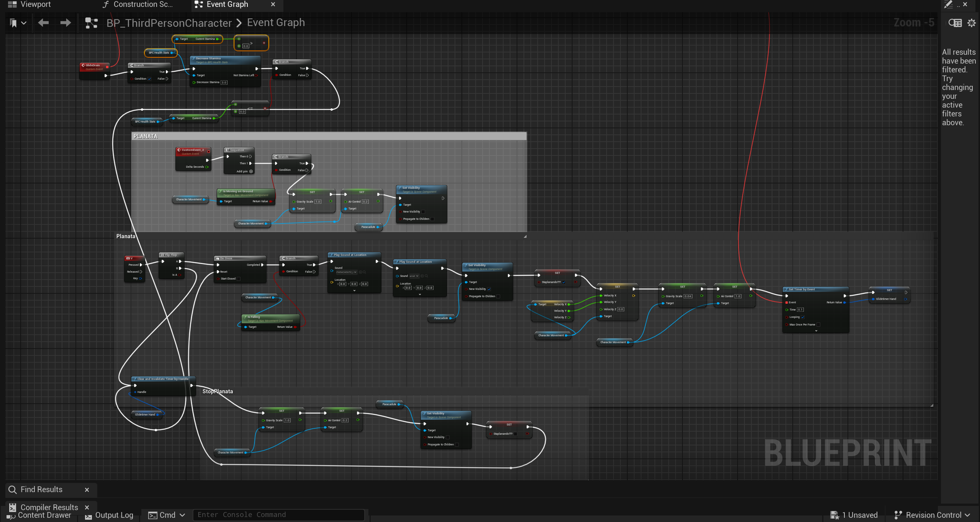Toggle the Condition checkbox on the Branch after GlideDrain
The image size is (980, 522).
149,79
